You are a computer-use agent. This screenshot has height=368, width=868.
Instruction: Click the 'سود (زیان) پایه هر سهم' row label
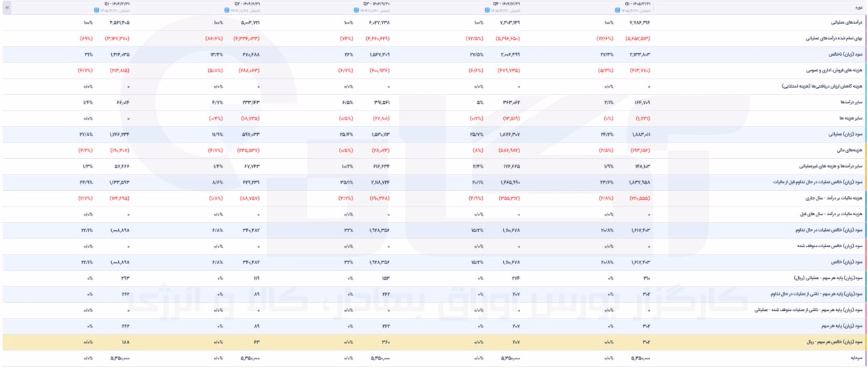(840, 327)
